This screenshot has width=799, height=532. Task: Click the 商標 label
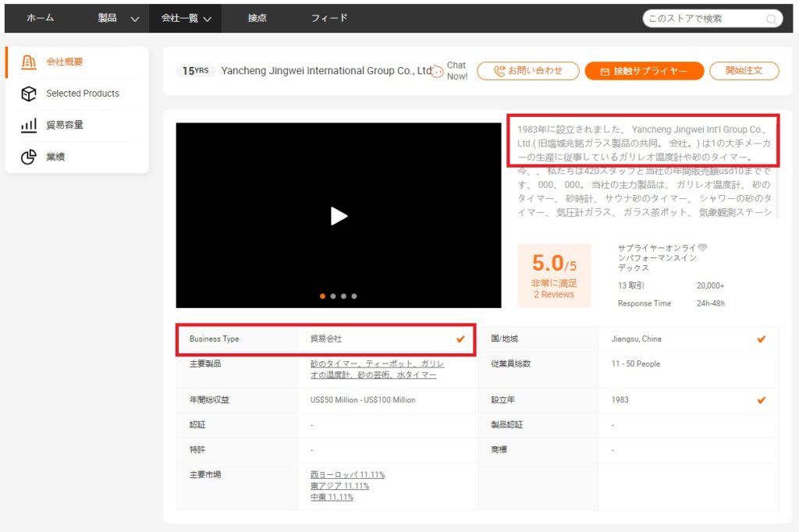tap(499, 449)
